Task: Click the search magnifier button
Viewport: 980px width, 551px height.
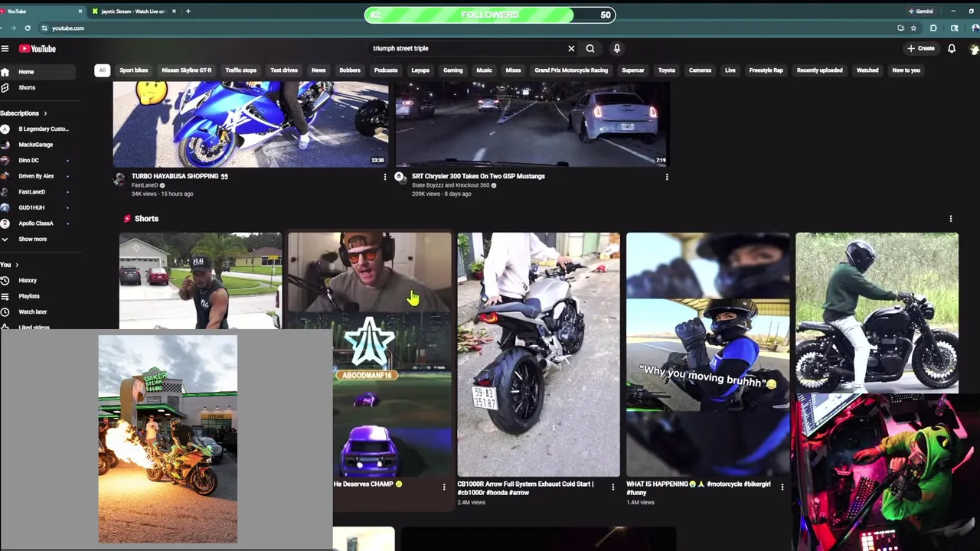Action: pyautogui.click(x=590, y=48)
